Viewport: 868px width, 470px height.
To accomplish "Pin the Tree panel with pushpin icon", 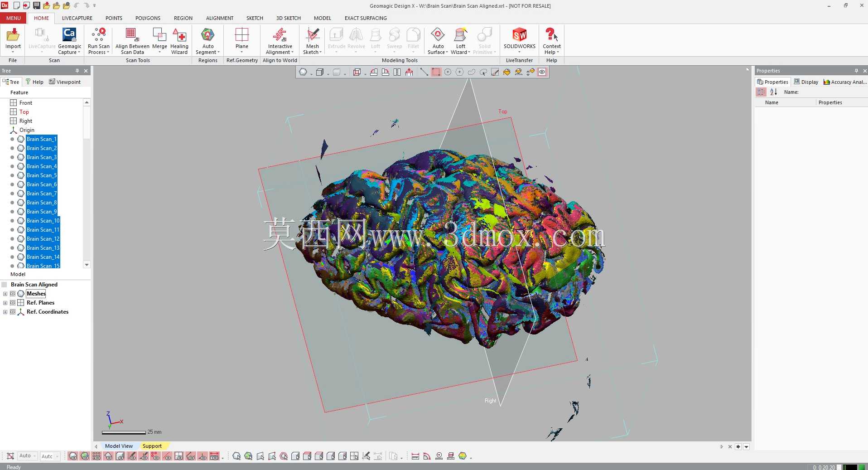I will click(x=77, y=71).
